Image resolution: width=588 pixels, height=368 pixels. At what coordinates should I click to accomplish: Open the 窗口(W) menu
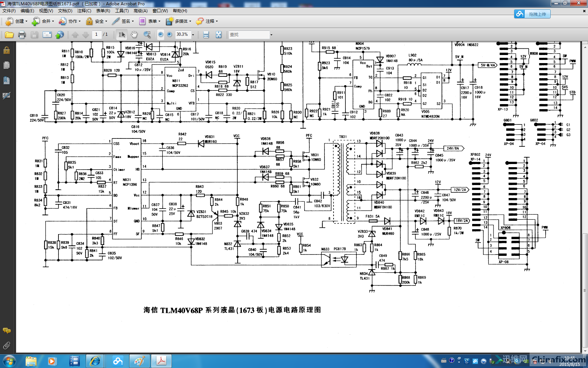pyautogui.click(x=160, y=11)
